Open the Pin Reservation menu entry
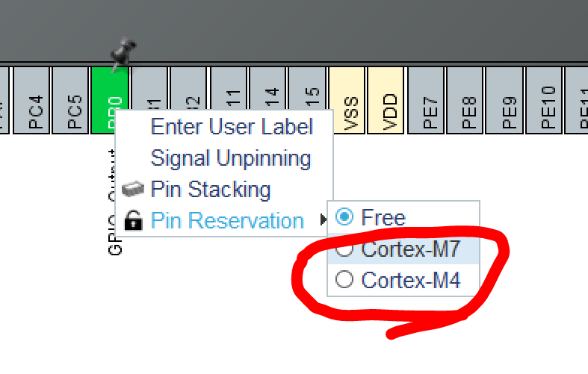This screenshot has height=374, width=588. [226, 221]
